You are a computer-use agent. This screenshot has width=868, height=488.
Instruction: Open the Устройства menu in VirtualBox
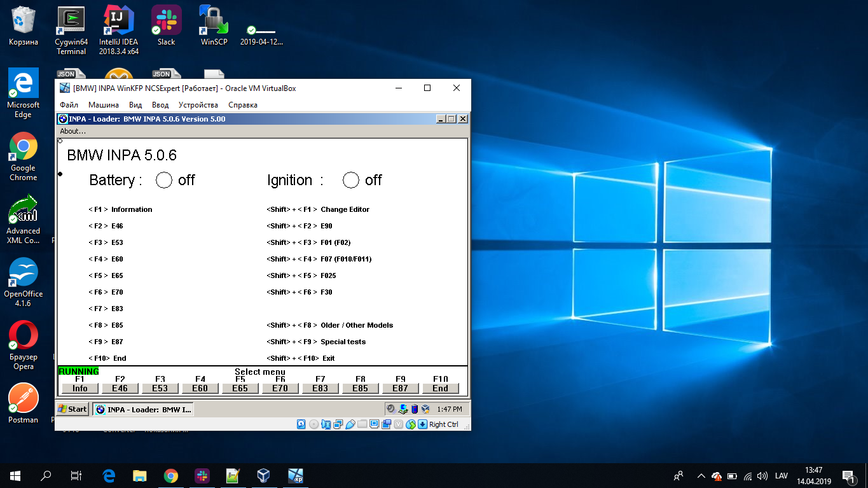(198, 105)
